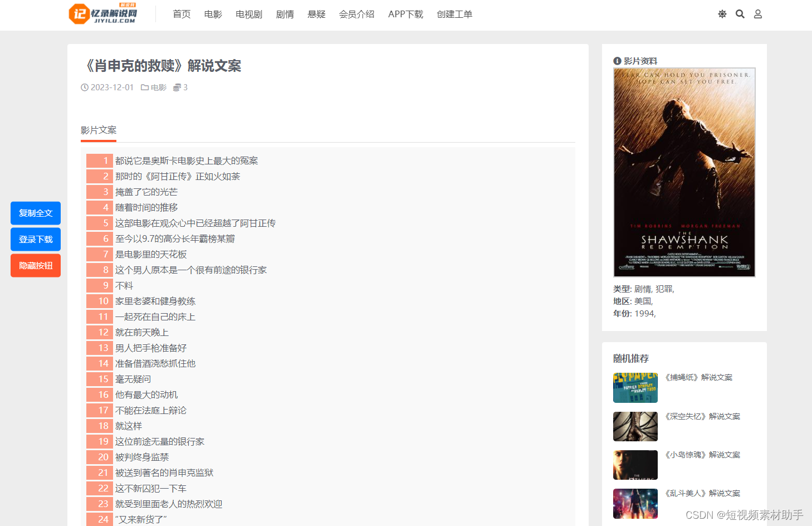Open 会员介绍 in navigation
The height and width of the screenshot is (526, 812).
point(357,14)
